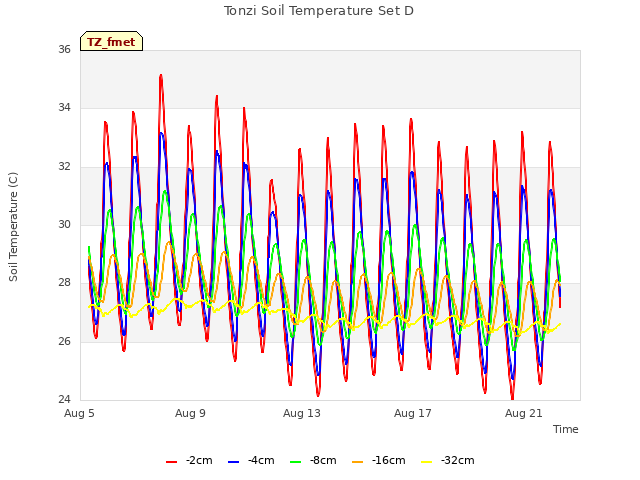
Task: Select the -32cm legend label
Action: click(458, 460)
